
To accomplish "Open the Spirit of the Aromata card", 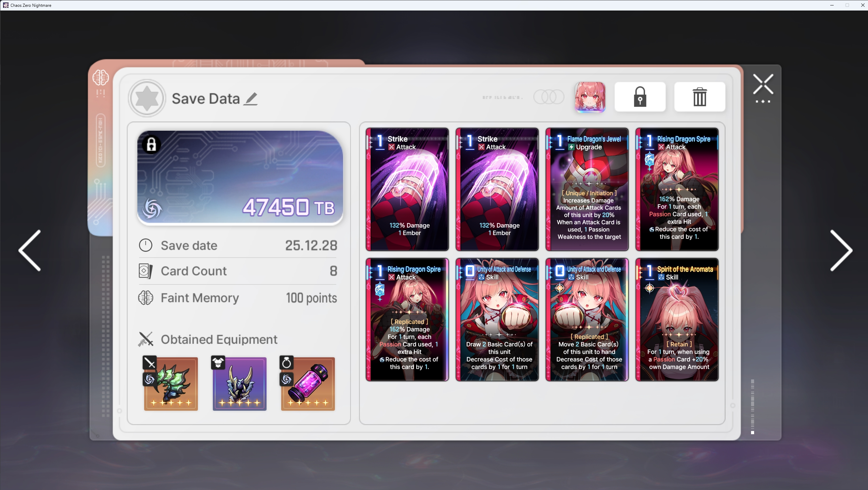I will (x=677, y=320).
